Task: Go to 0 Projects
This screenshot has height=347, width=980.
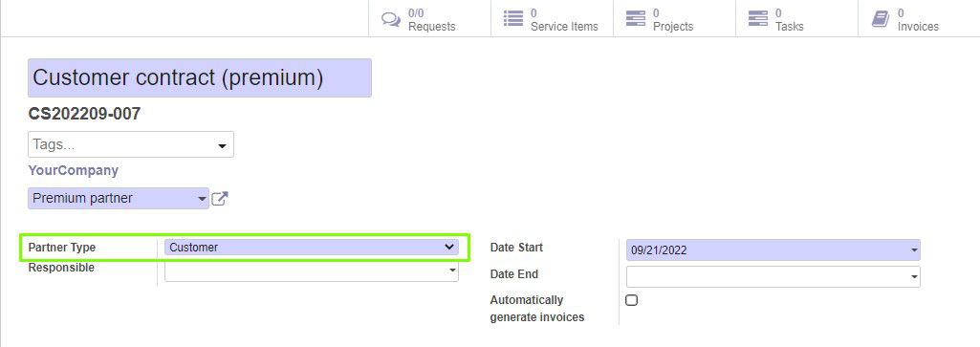Action: click(x=674, y=19)
